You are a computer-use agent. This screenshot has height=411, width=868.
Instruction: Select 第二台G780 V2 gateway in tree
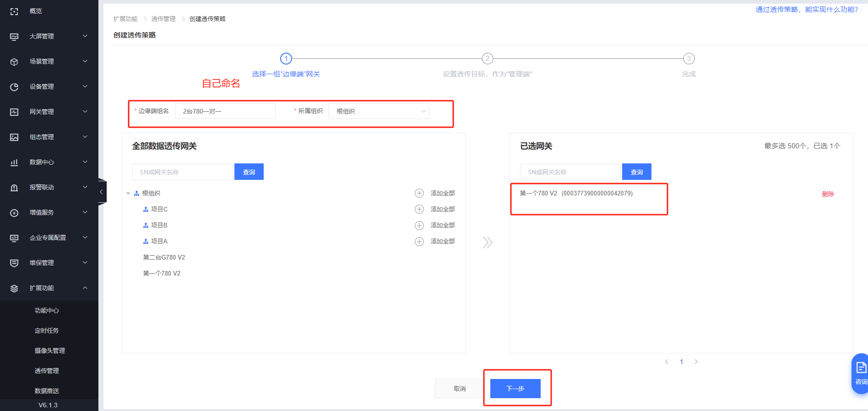pyautogui.click(x=164, y=257)
